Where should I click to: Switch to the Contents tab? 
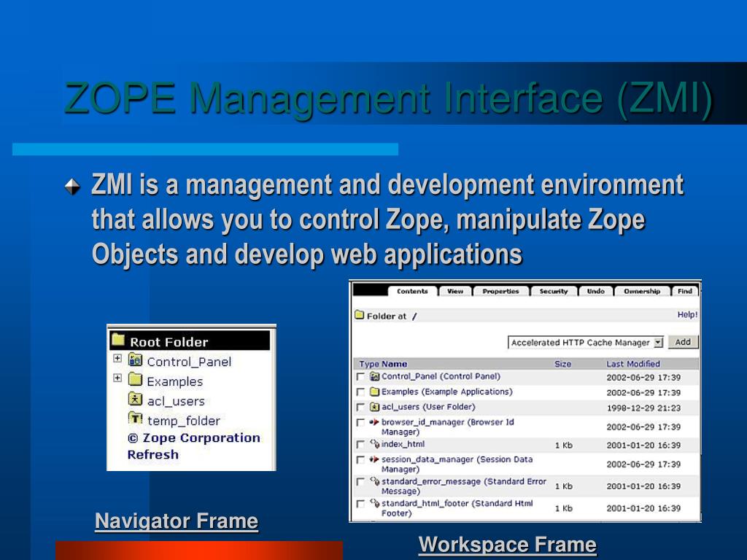412,291
